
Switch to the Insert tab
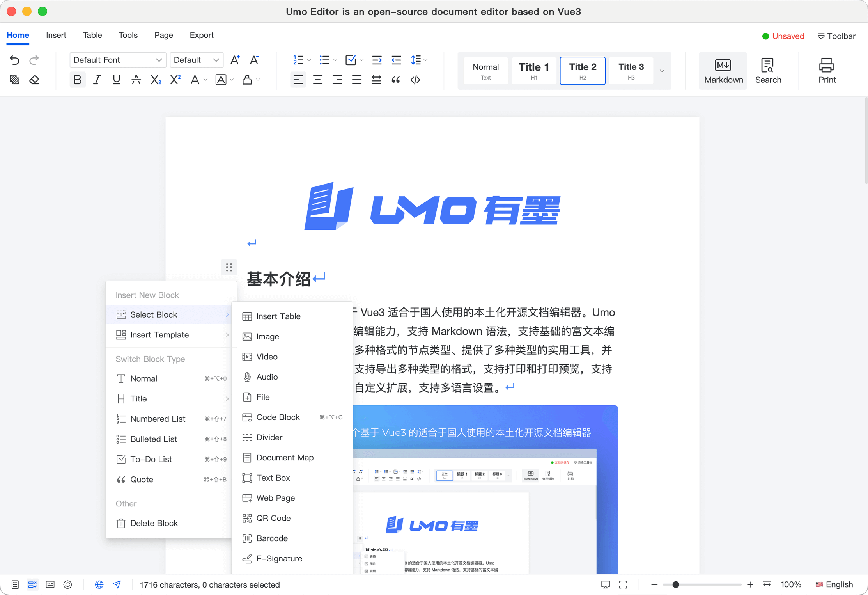56,35
